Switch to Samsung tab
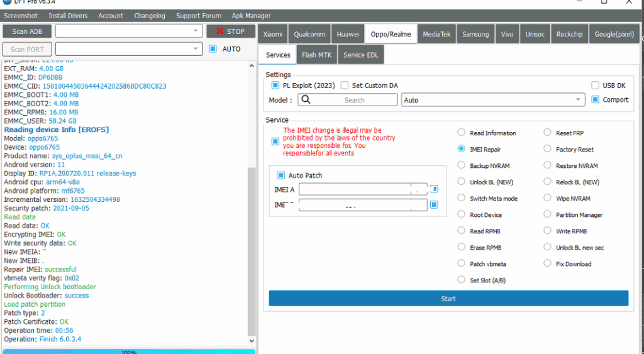This screenshot has width=644, height=354. [475, 34]
